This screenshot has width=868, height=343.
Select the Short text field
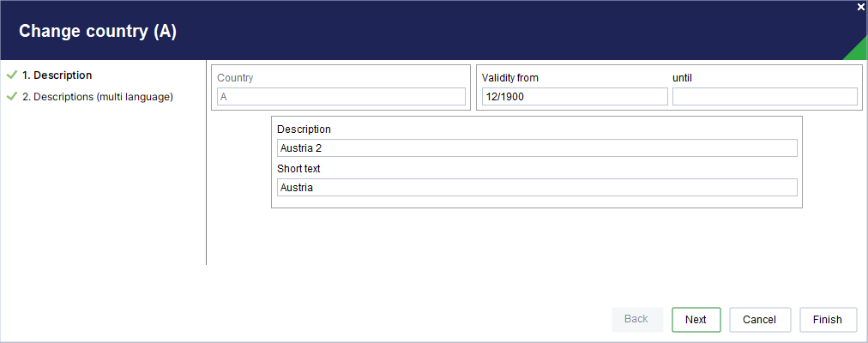537,188
